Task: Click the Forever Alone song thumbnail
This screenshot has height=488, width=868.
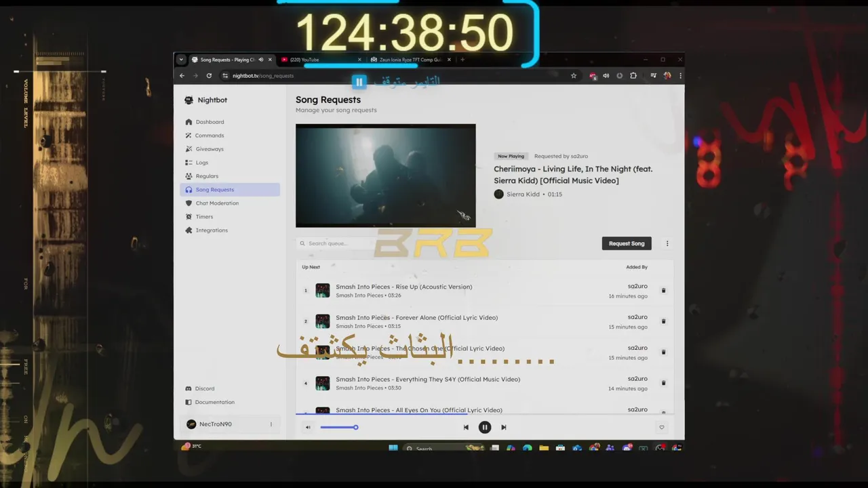Action: point(323,321)
